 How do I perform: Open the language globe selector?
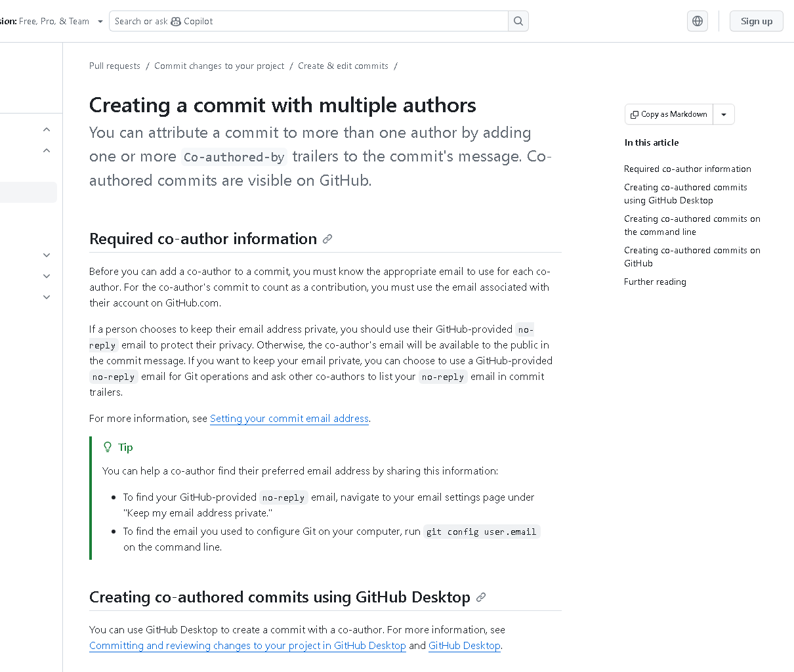click(x=698, y=21)
